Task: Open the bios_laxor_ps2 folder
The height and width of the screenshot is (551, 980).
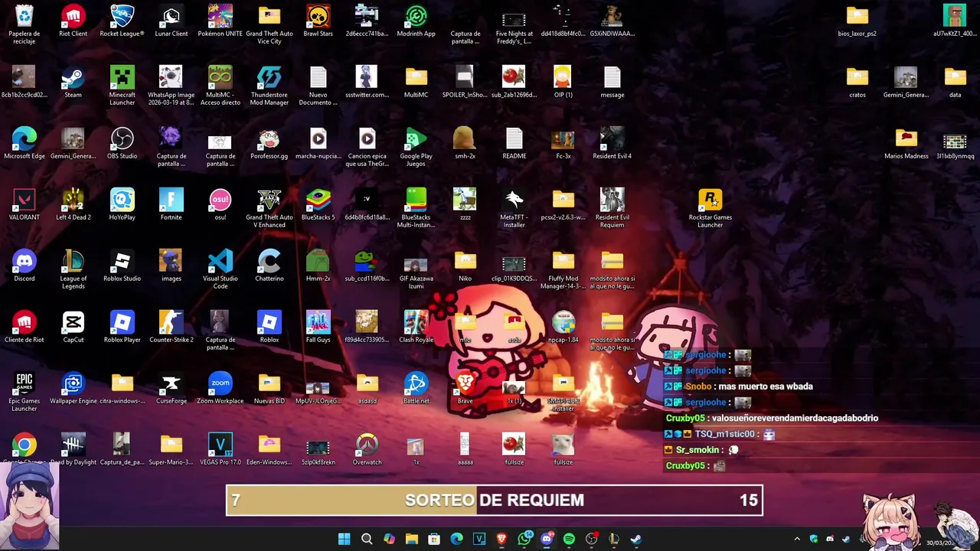Action: [857, 21]
